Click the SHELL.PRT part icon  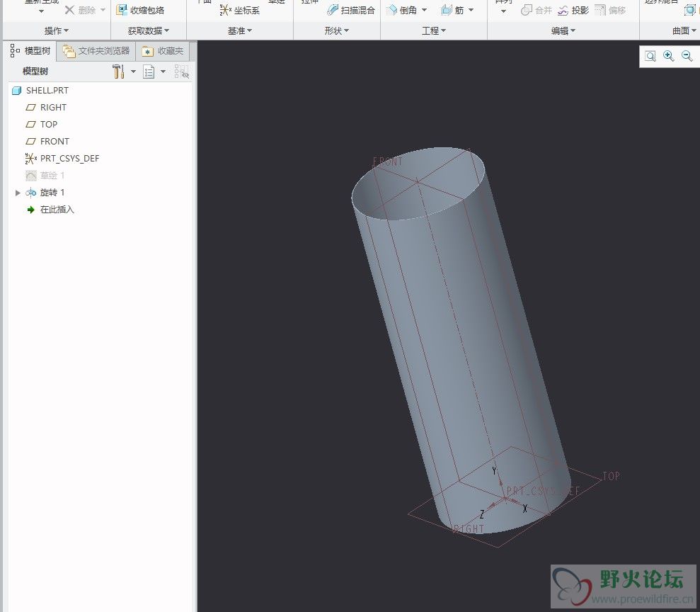16,91
